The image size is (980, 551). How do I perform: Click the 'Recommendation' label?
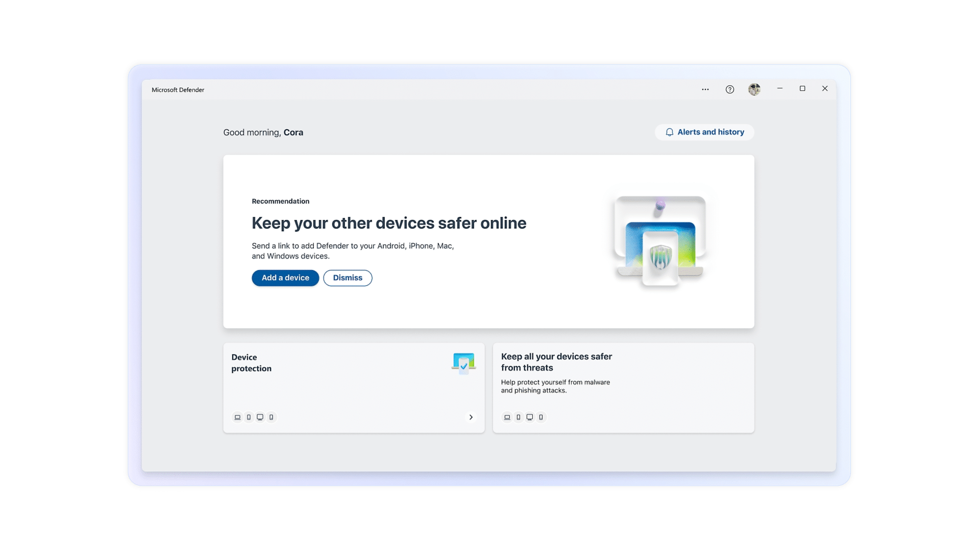280,201
